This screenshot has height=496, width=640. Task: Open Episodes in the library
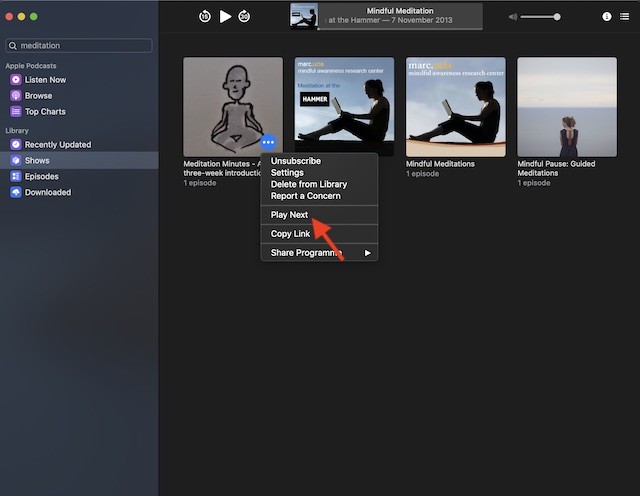(x=79, y=176)
